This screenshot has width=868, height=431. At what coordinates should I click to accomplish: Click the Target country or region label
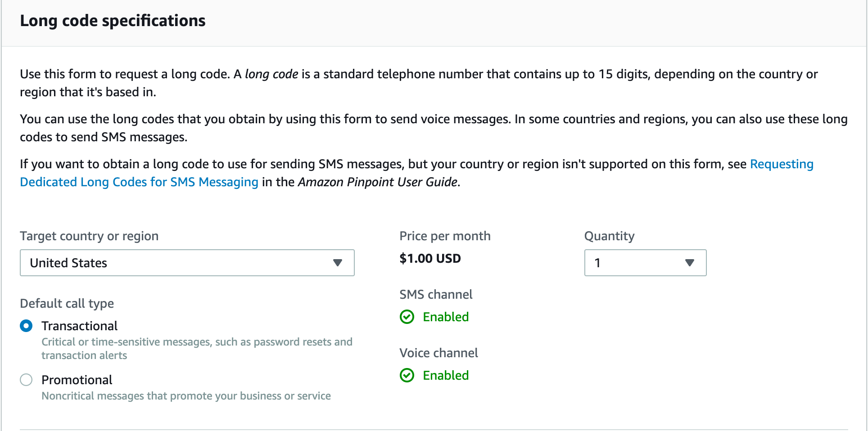(x=89, y=236)
